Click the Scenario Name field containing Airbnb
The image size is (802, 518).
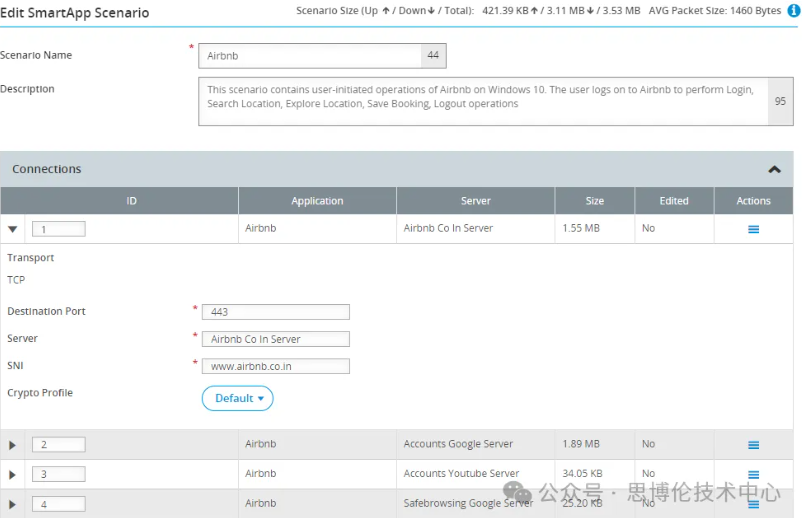[x=310, y=56]
